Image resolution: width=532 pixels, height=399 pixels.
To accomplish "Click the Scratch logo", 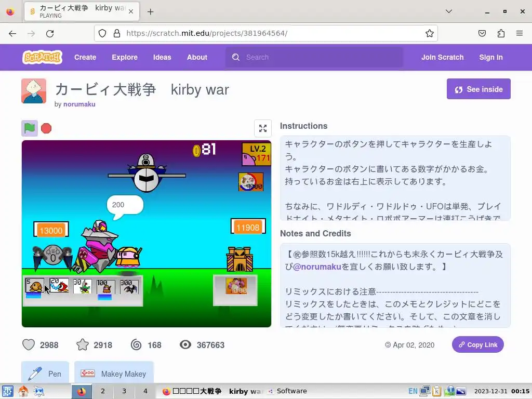I will click(43, 57).
